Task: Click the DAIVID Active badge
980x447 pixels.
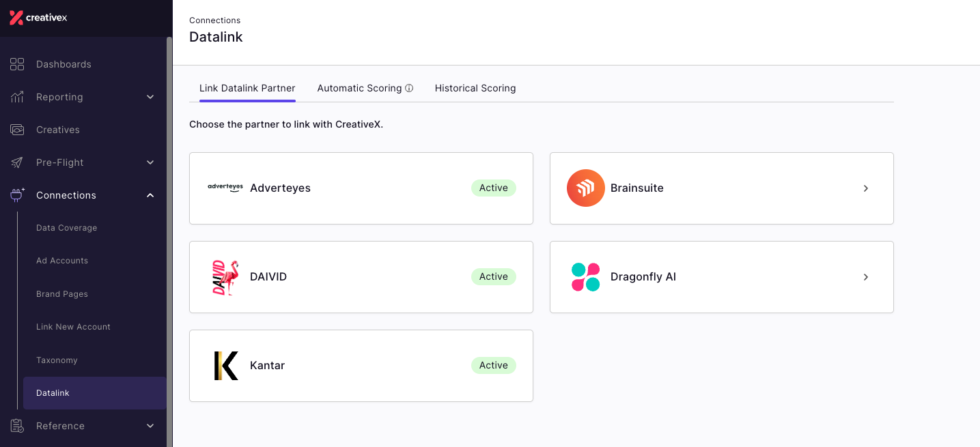Action: tap(494, 277)
